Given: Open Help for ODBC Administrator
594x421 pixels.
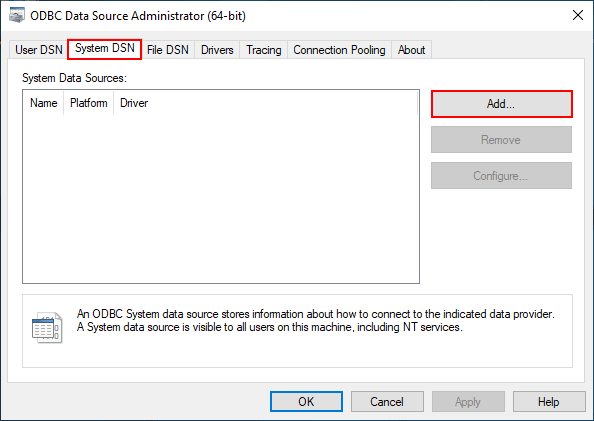Looking at the screenshot, I should 549,402.
